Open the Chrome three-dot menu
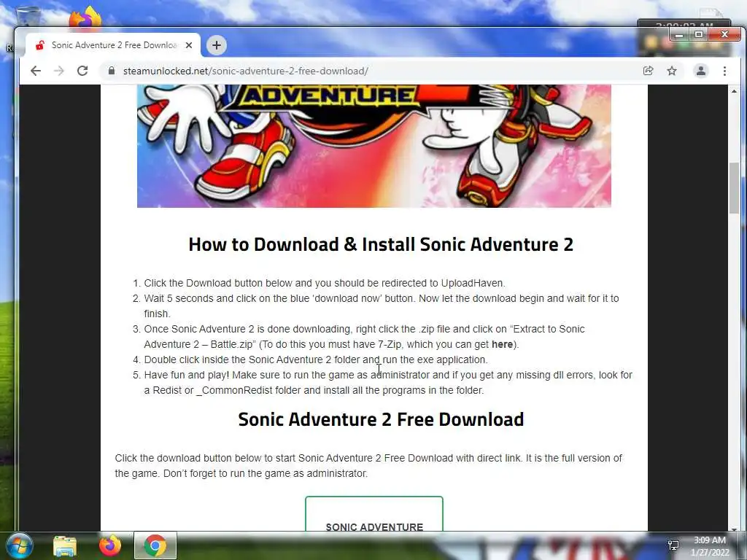This screenshot has height=560, width=747. (x=724, y=71)
